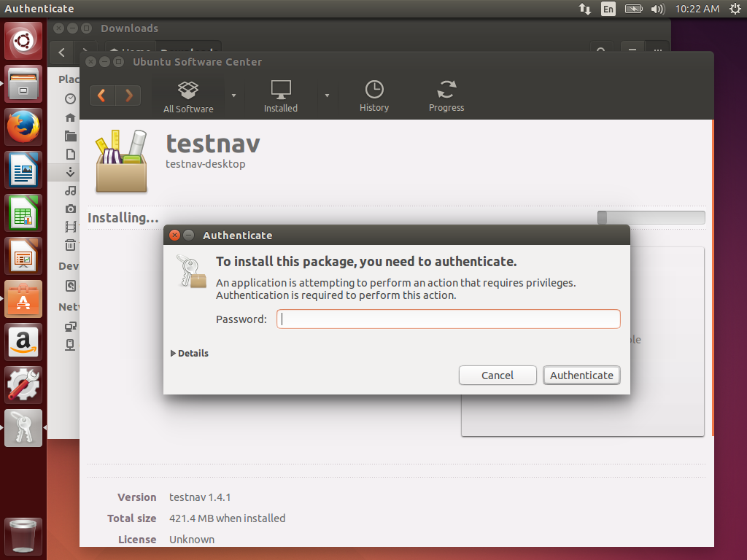Expand the Details section

(190, 353)
